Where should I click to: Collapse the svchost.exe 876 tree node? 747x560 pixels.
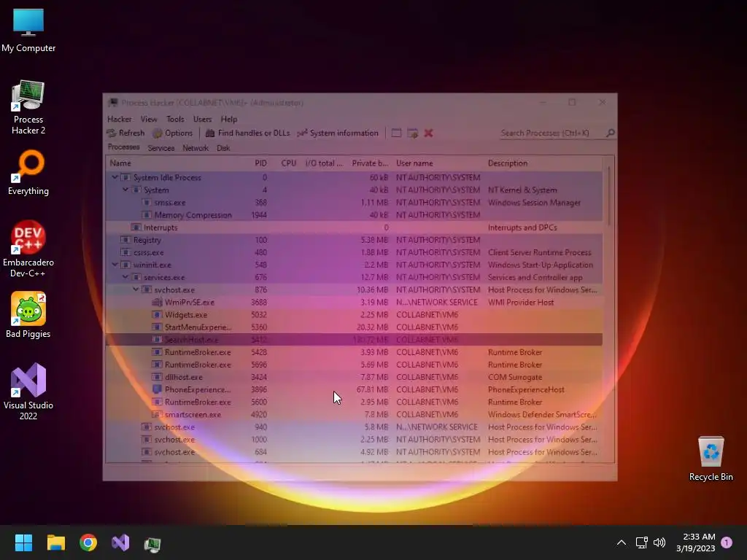click(136, 289)
